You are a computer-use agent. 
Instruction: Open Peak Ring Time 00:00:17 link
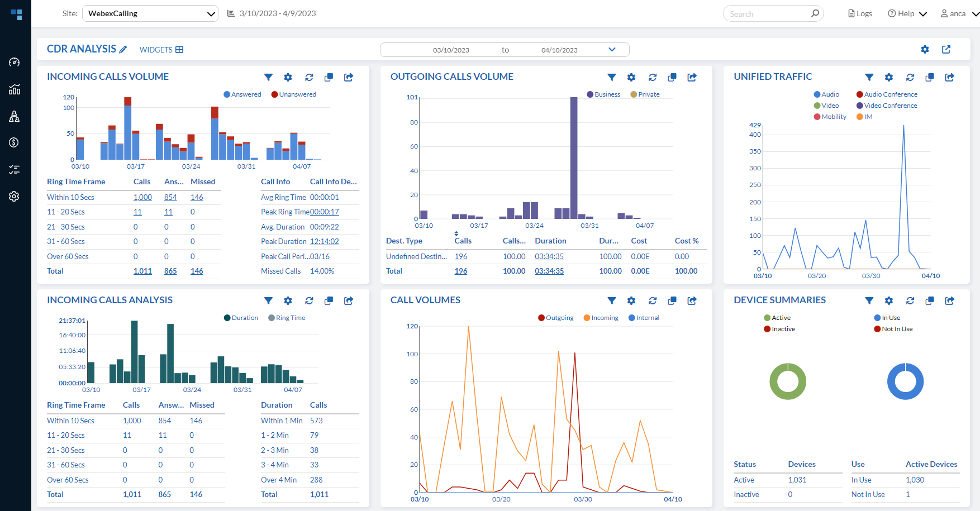point(324,212)
